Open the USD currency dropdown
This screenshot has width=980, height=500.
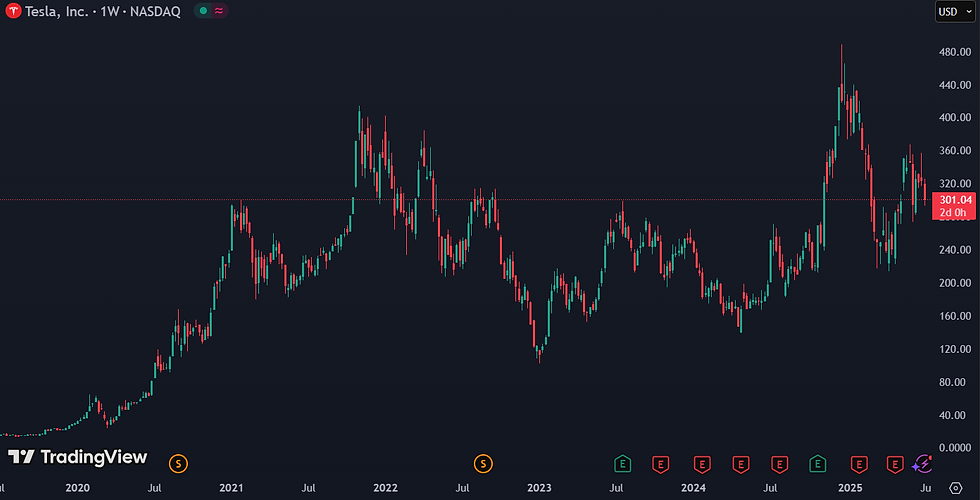tap(955, 12)
